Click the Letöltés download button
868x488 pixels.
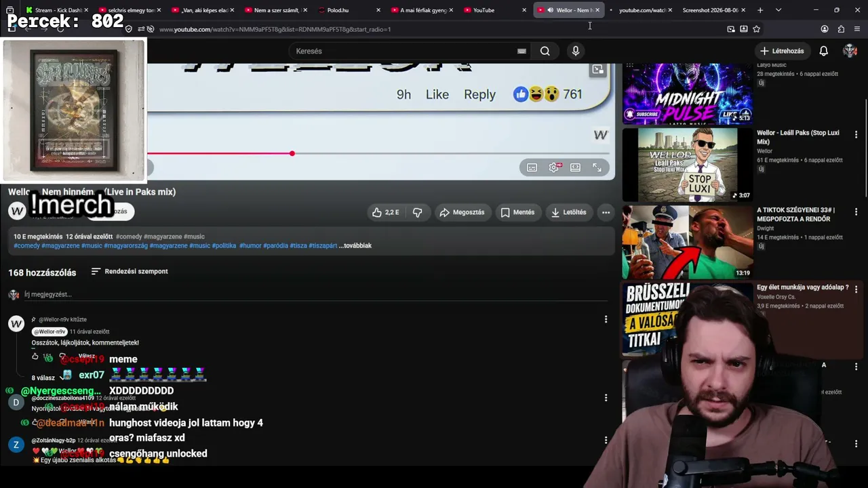tap(568, 212)
